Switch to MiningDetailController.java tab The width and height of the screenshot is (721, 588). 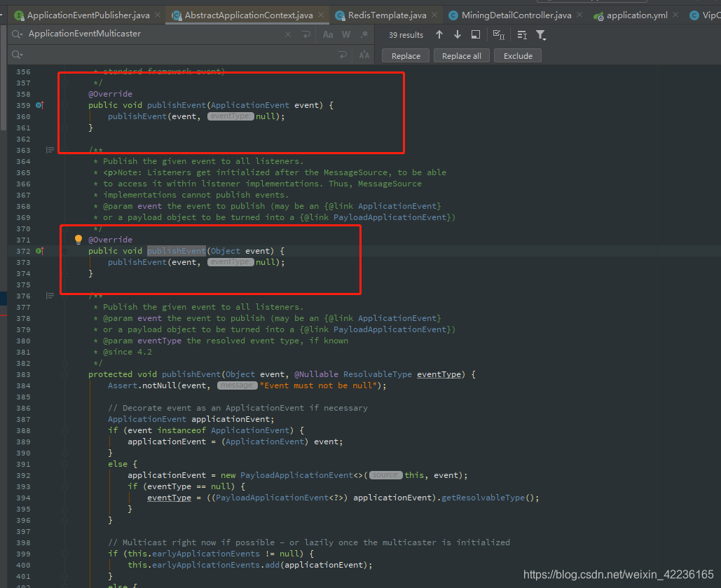[x=516, y=15]
